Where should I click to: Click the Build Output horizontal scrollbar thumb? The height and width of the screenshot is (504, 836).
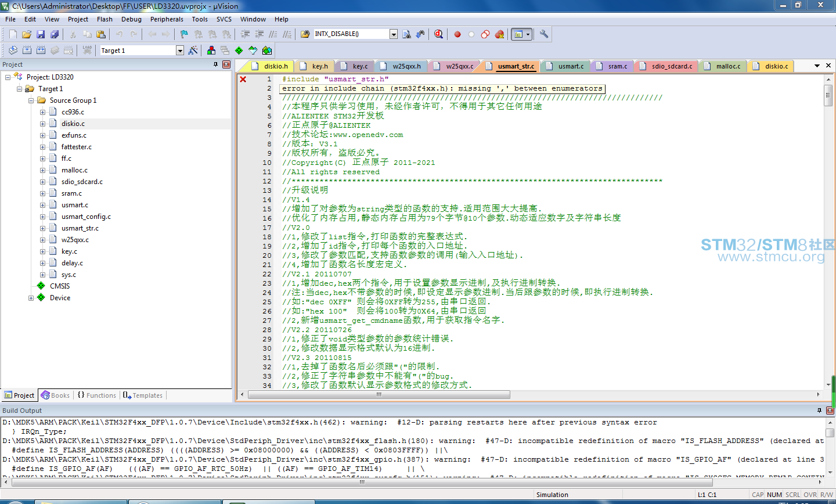coord(362,482)
